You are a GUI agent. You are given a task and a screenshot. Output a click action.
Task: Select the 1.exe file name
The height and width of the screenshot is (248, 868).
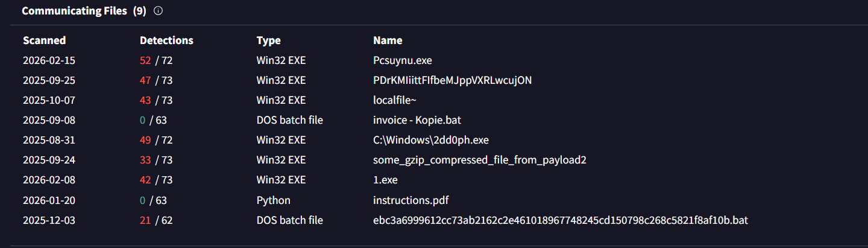click(x=385, y=180)
